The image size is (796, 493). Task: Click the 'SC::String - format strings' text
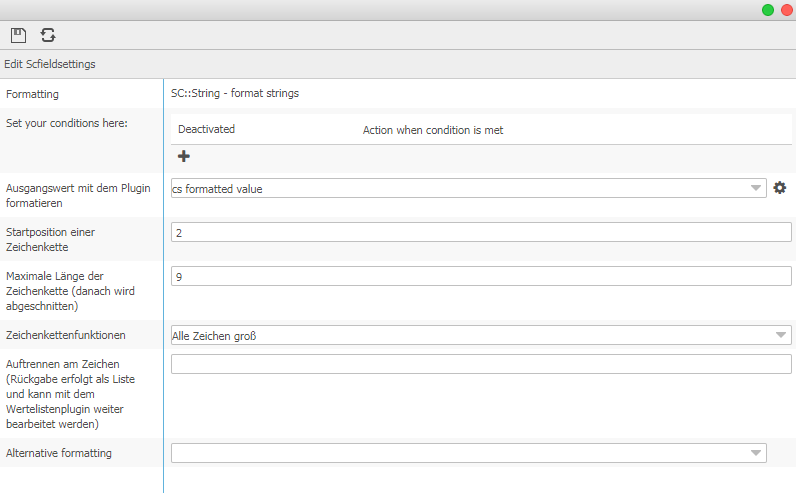click(x=235, y=93)
